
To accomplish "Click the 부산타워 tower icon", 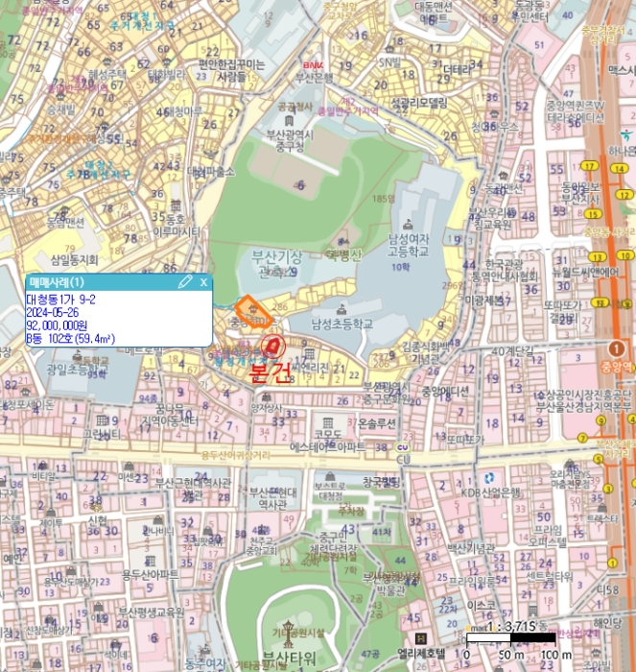I will pos(288,634).
